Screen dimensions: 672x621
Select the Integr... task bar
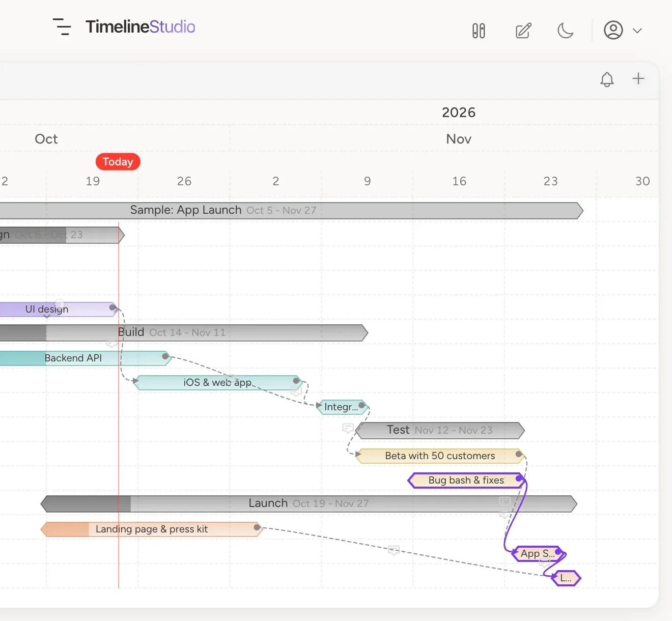pyautogui.click(x=342, y=407)
